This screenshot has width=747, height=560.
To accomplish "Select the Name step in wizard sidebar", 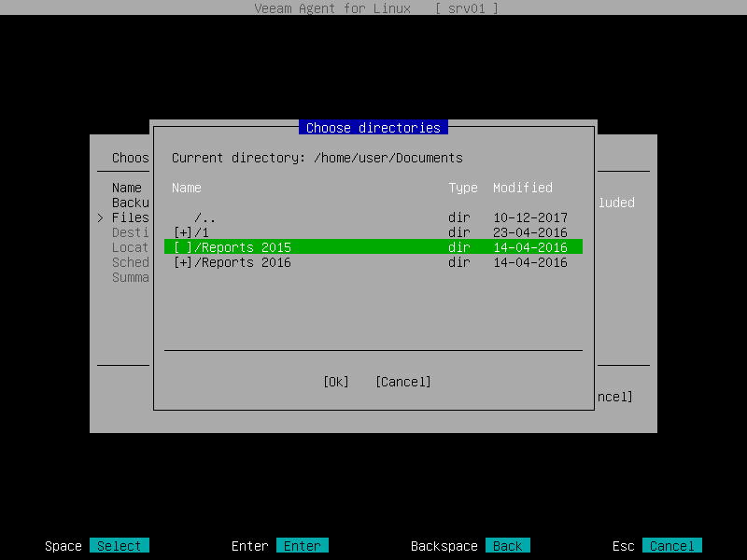I will [x=127, y=188].
